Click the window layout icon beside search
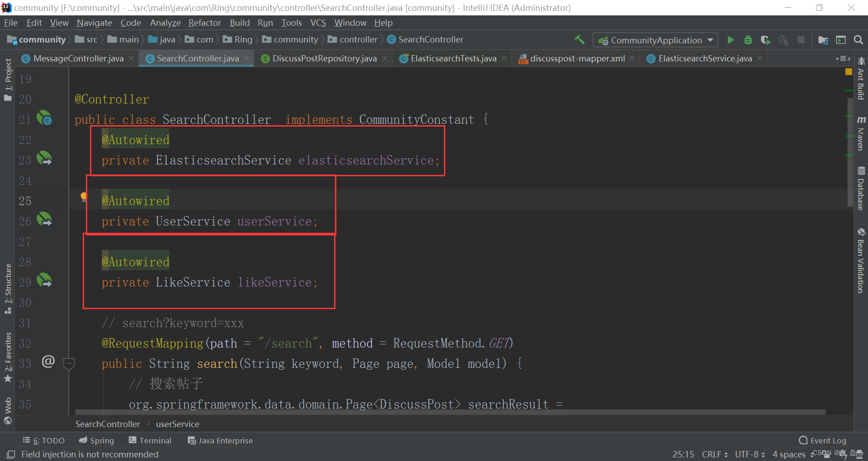 pos(841,40)
